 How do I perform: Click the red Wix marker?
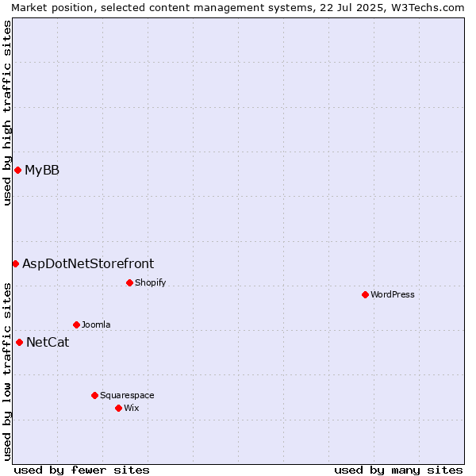119,408
